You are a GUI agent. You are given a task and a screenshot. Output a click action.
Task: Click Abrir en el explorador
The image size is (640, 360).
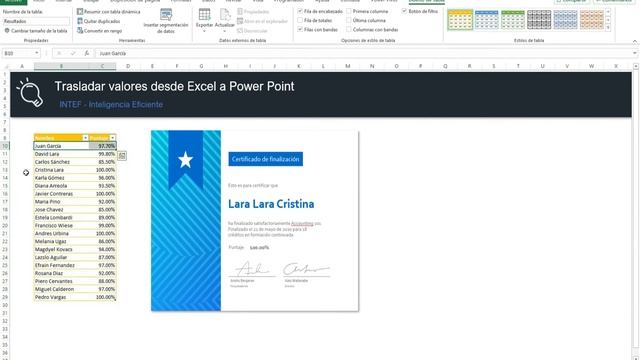(262, 21)
